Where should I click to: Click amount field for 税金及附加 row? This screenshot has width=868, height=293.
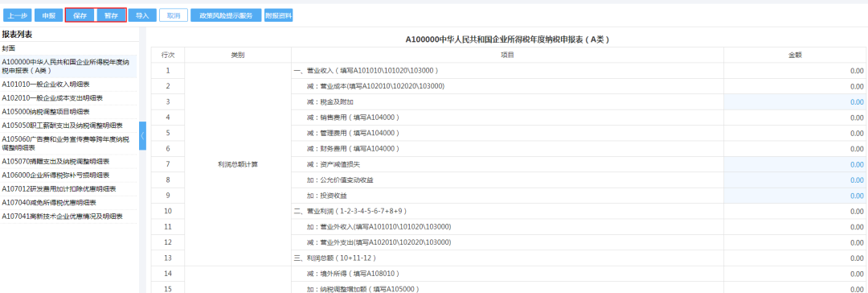click(x=796, y=102)
